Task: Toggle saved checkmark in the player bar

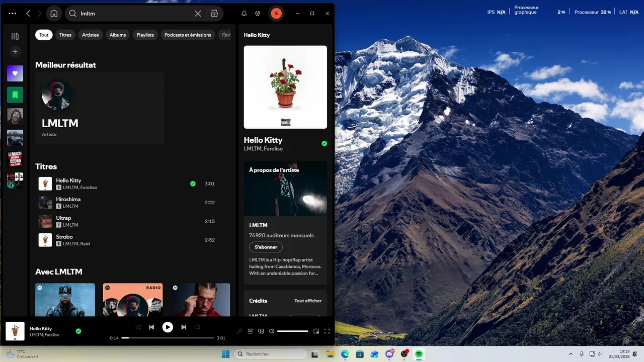Action: click(78, 331)
